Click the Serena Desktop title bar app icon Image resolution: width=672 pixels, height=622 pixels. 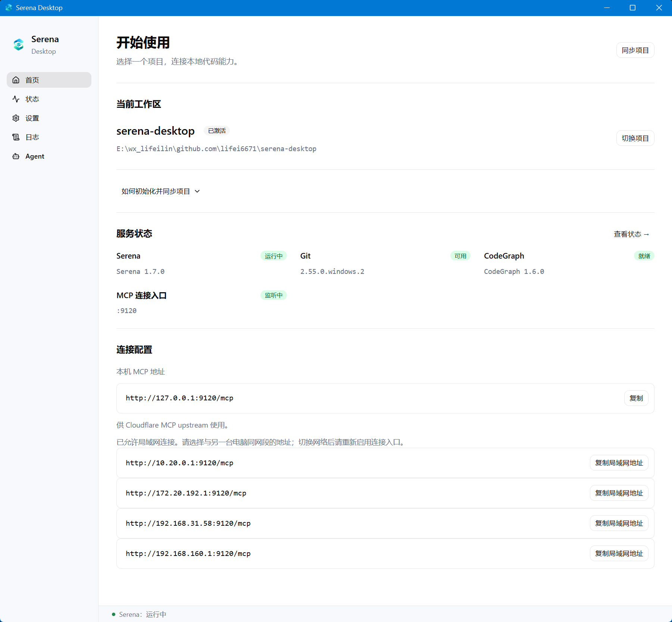pos(9,7)
